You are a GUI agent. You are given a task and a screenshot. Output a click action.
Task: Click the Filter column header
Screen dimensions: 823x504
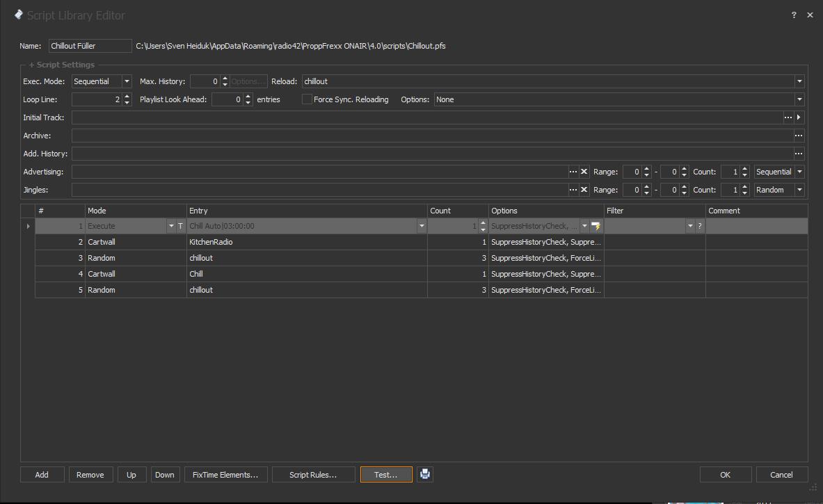point(655,211)
